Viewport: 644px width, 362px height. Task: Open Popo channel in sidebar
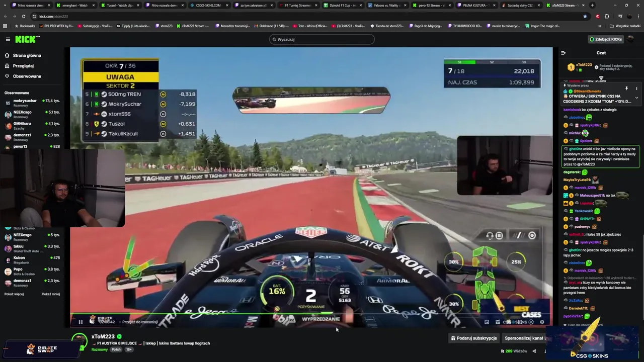click(32, 271)
